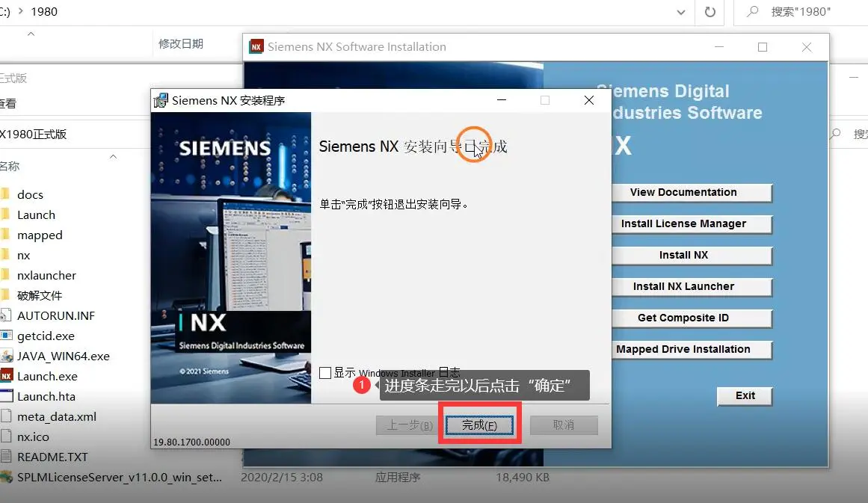Click the 搜索"1980" search field

tap(801, 12)
